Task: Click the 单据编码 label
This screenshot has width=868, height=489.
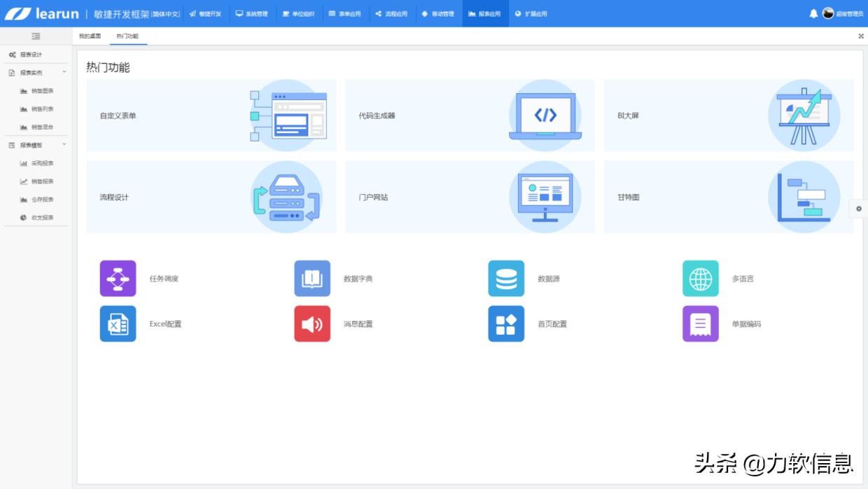Action: (x=747, y=324)
